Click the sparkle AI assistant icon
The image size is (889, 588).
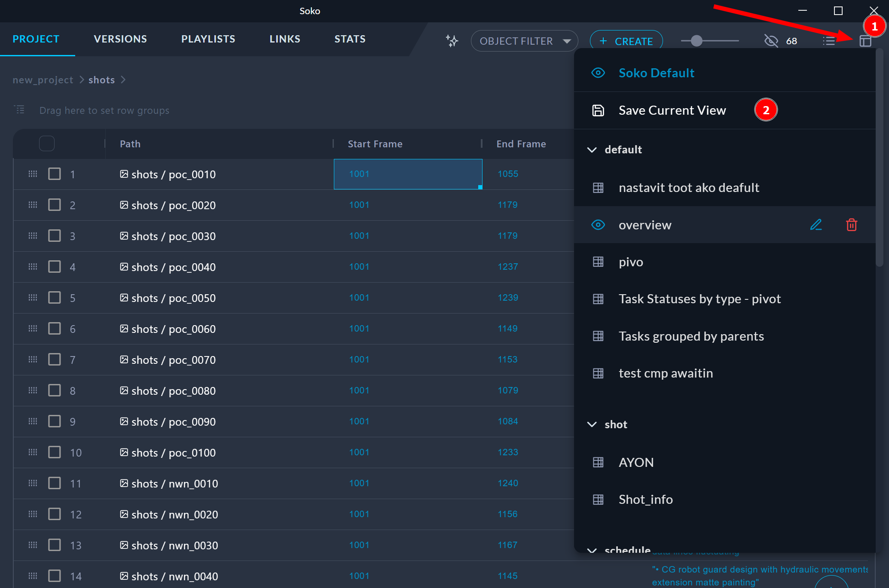coord(452,41)
